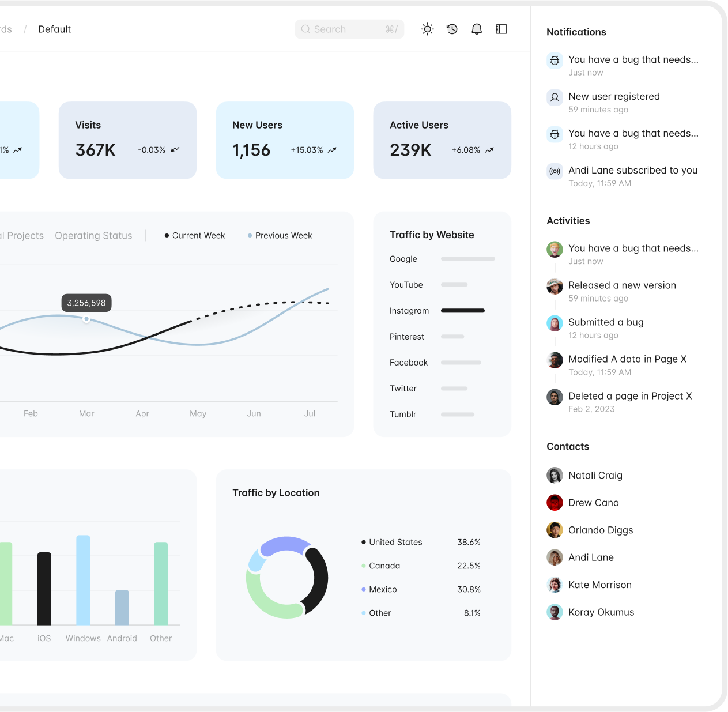
Task: Toggle the Previous Week legend series
Action: (280, 236)
